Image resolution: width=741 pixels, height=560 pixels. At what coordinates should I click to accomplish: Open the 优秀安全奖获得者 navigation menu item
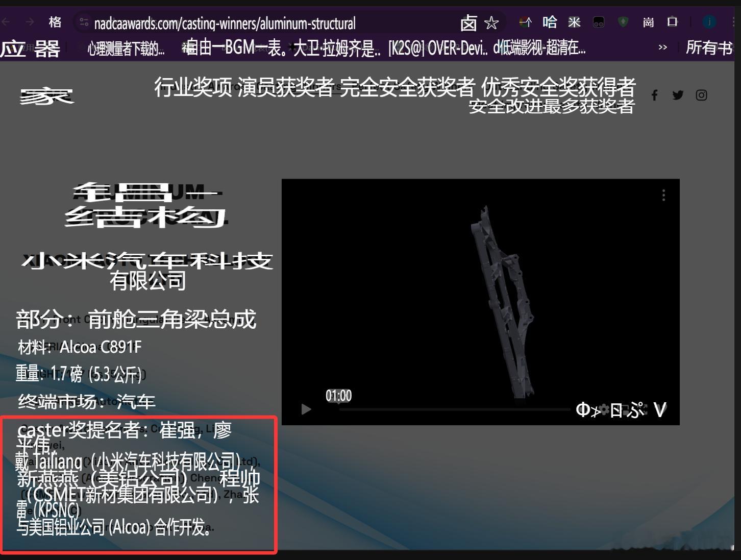click(558, 87)
